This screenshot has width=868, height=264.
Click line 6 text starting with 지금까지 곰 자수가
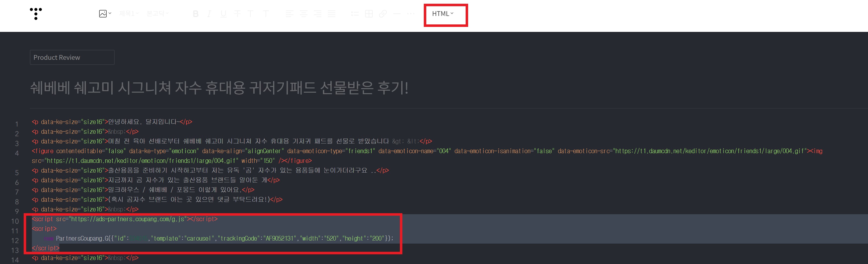[x=187, y=180]
